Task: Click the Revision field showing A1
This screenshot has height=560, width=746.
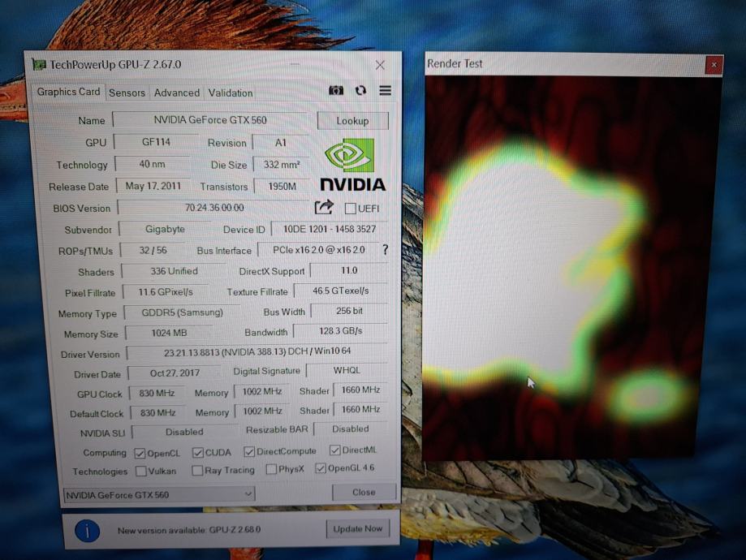Action: [281, 142]
